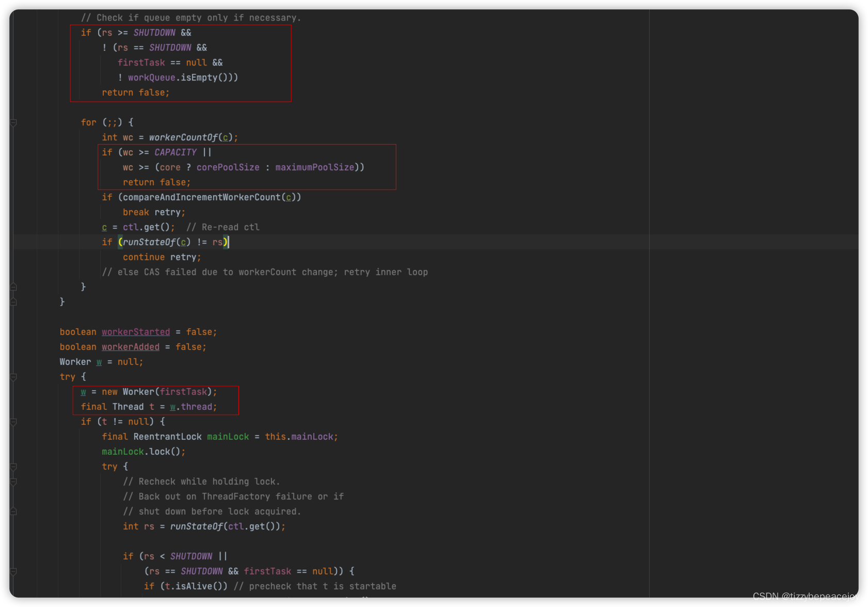The width and height of the screenshot is (868, 607).
Task: Click the break retry statement
Action: pyautogui.click(x=154, y=212)
